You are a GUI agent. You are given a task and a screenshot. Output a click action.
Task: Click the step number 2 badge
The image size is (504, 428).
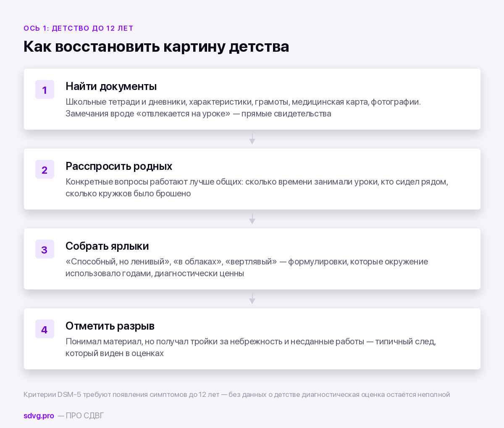[x=45, y=169]
